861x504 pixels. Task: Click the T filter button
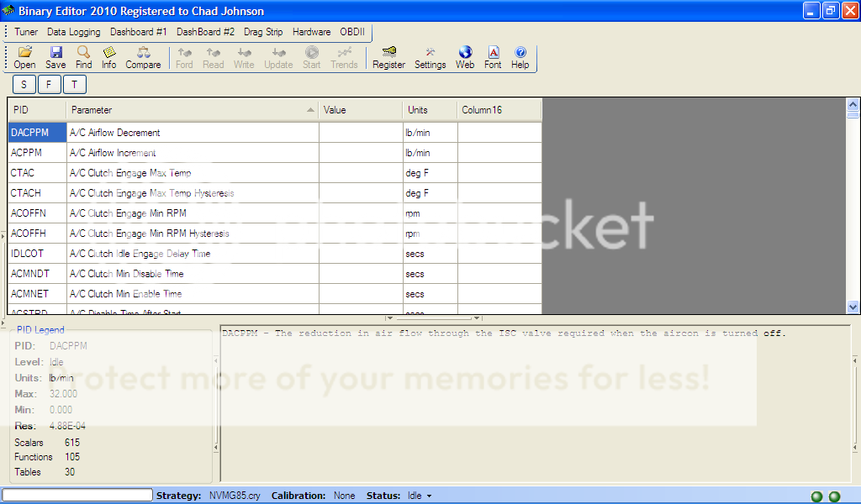(74, 85)
